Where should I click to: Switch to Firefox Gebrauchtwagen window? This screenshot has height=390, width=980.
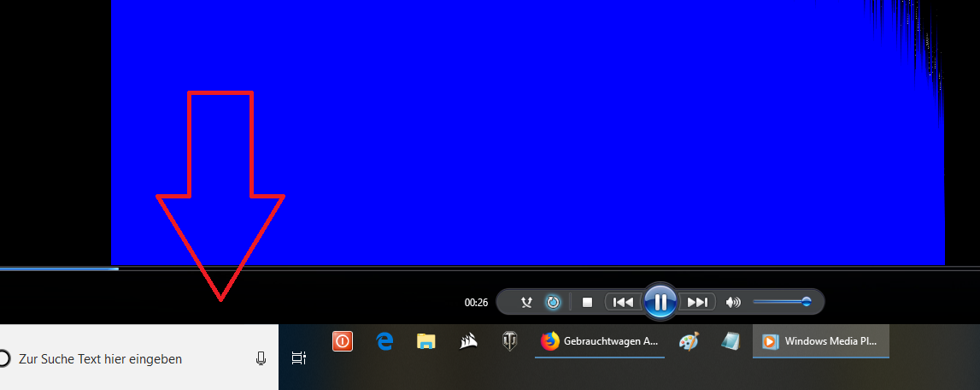click(600, 341)
